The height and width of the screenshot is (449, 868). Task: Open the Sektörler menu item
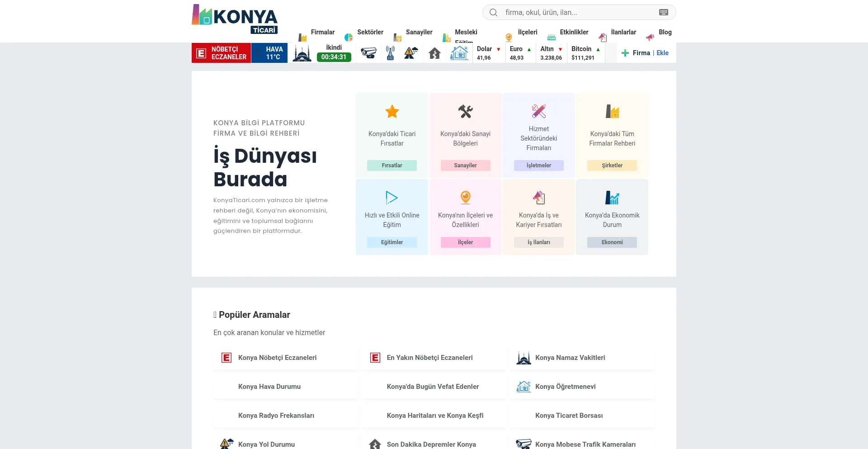[370, 32]
